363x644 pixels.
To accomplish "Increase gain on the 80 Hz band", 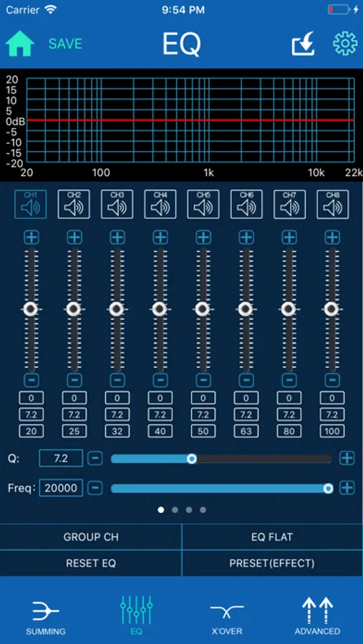I will (289, 238).
